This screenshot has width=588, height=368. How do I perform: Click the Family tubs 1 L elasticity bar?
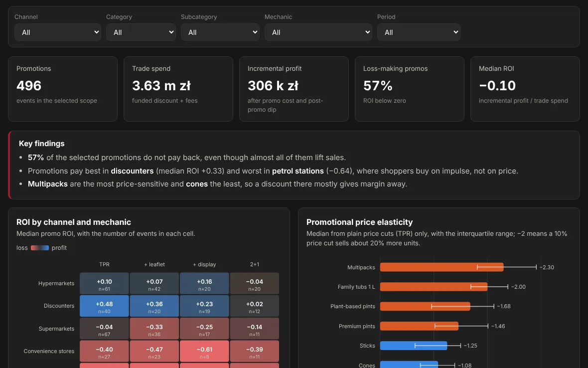pyautogui.click(x=434, y=287)
